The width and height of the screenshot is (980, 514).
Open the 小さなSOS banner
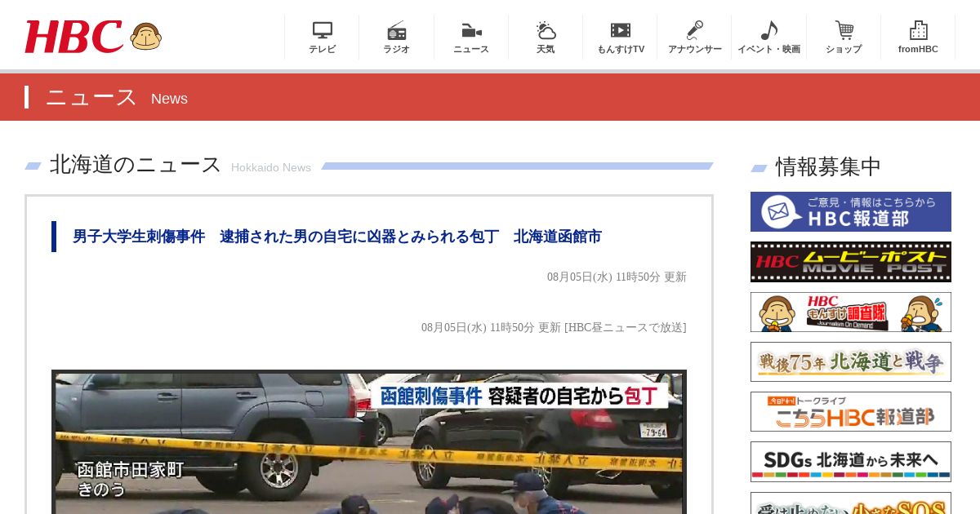(x=851, y=503)
